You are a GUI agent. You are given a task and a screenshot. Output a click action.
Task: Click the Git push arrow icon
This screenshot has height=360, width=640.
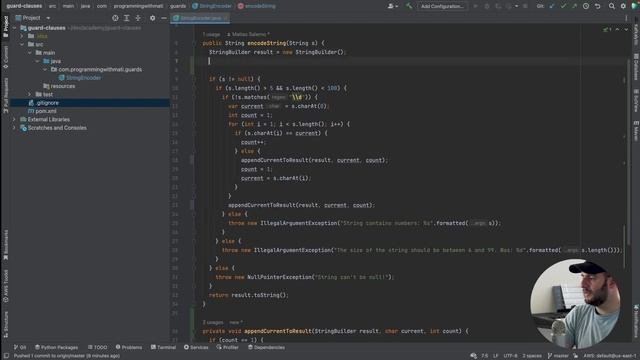point(574,6)
